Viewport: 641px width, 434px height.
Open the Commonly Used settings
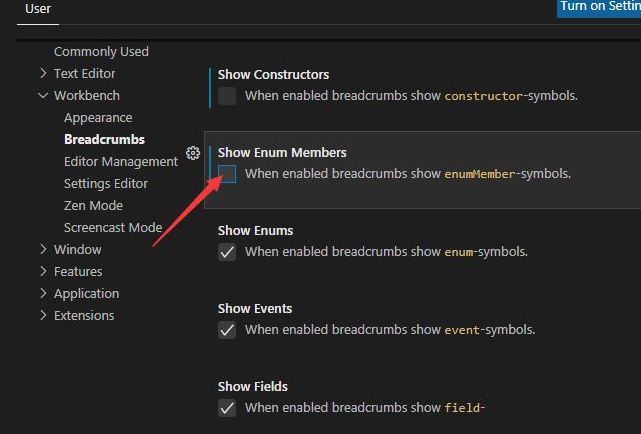101,52
